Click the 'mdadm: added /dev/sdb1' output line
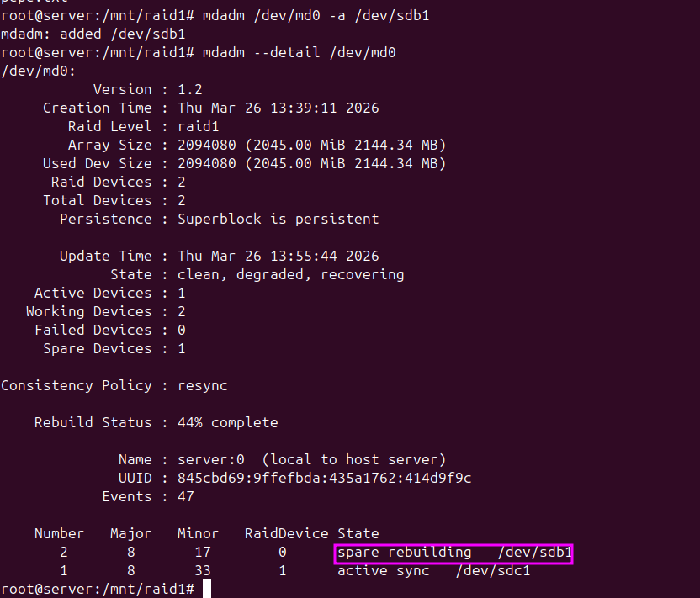 93,34
